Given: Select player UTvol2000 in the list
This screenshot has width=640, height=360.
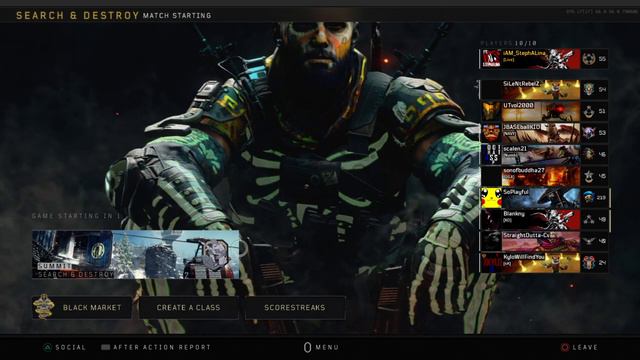Looking at the screenshot, I should pyautogui.click(x=544, y=111).
